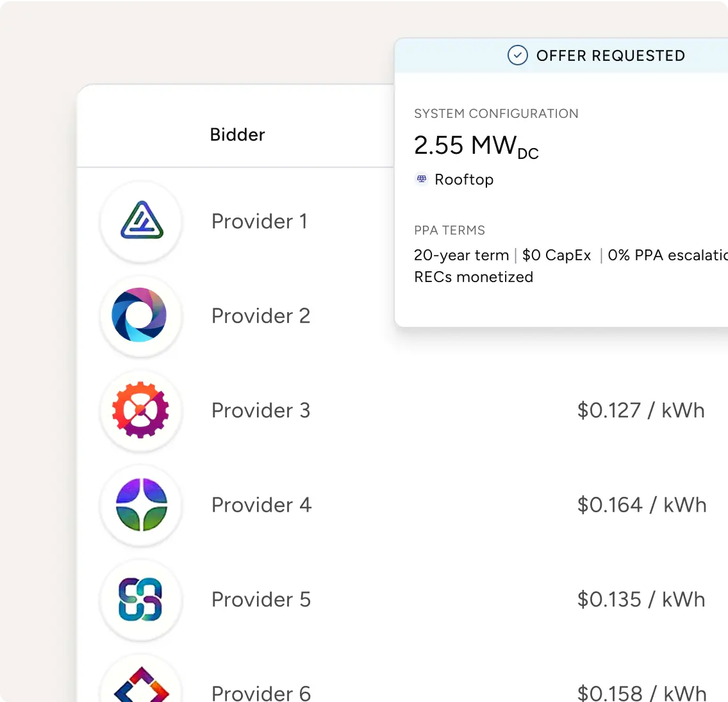Viewport: 728px width, 702px height.
Task: Select the $0.164 / kWh offer from Provider 4
Action: pos(641,505)
